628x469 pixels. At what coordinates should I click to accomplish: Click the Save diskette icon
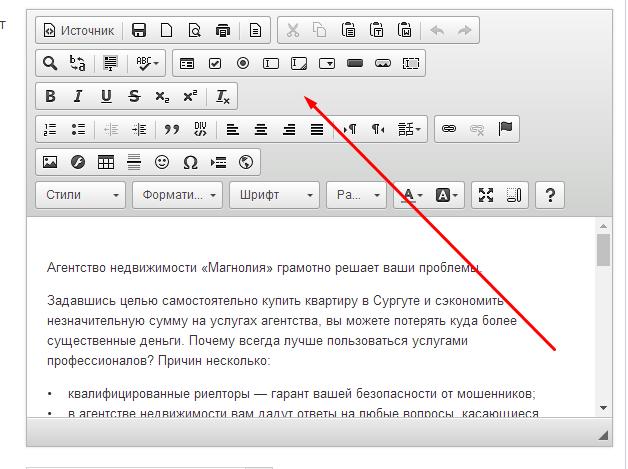click(x=139, y=30)
